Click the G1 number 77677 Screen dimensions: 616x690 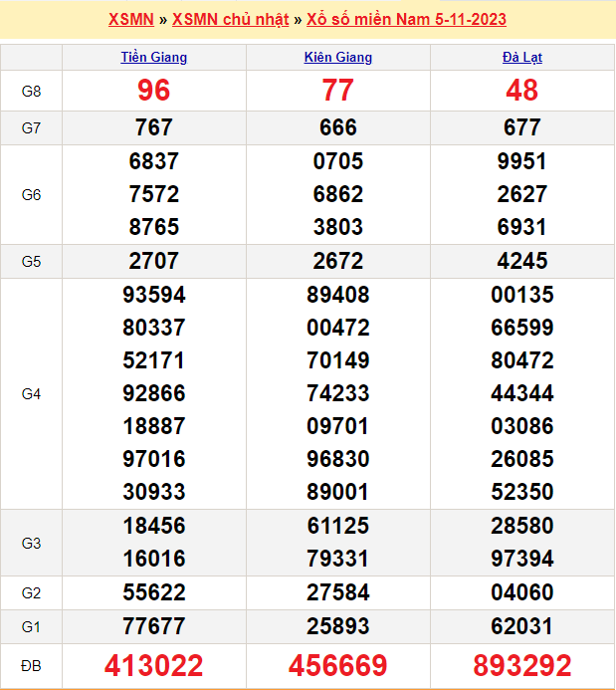click(154, 627)
